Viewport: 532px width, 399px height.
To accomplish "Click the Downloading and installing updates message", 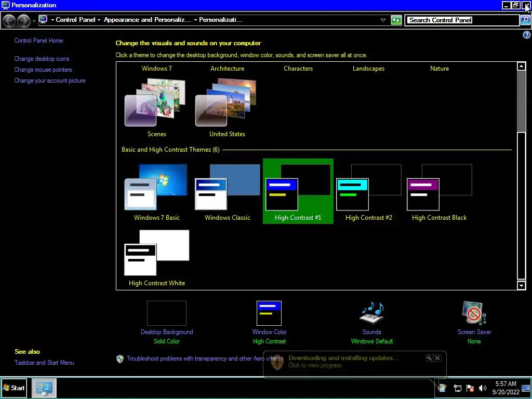I will 343,358.
